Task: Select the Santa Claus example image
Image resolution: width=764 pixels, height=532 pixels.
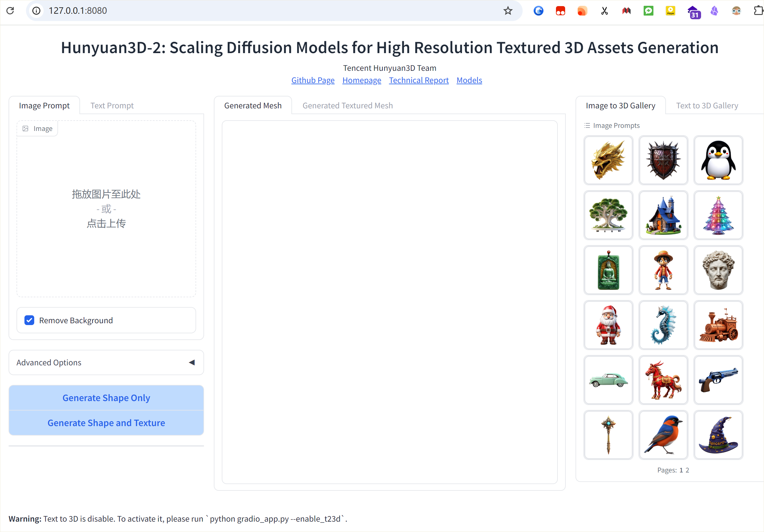Action: click(x=608, y=325)
